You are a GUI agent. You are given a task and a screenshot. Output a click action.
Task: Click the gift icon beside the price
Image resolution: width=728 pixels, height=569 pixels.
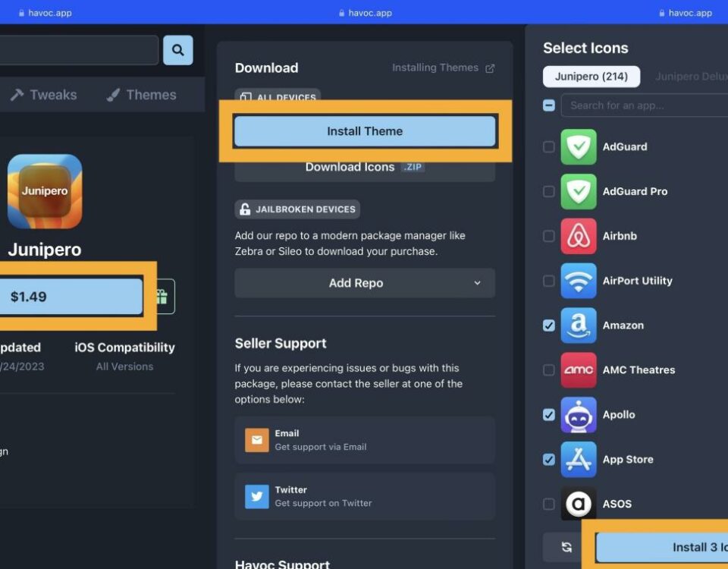click(x=162, y=297)
